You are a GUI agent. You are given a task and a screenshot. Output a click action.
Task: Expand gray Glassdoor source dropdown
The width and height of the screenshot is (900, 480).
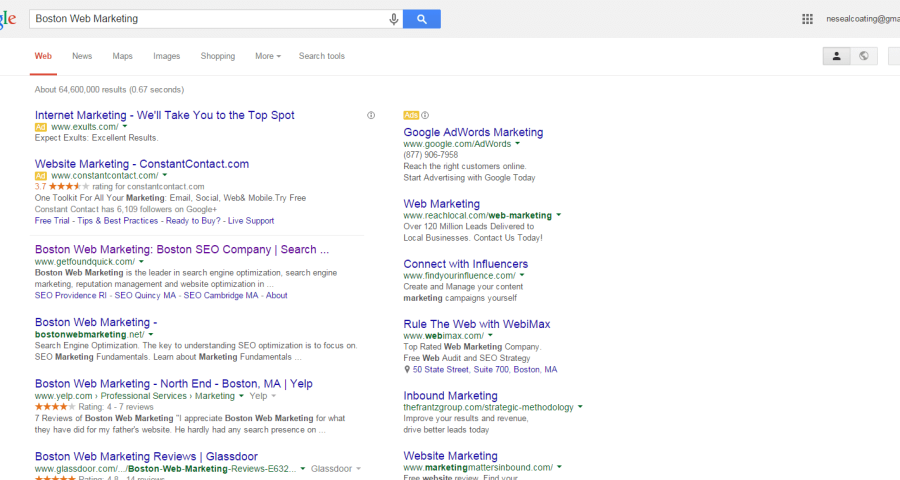[x=358, y=469]
